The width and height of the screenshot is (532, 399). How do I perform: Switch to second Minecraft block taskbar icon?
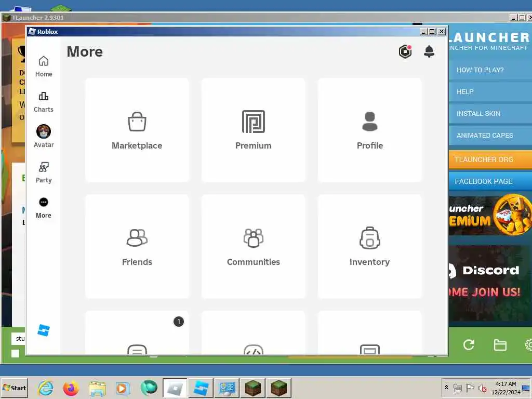pos(279,388)
